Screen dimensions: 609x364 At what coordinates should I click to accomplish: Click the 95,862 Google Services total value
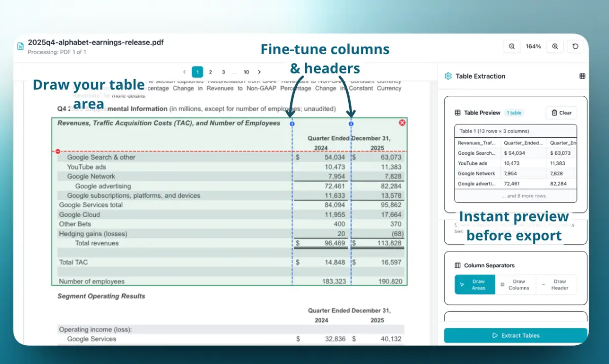coord(391,205)
